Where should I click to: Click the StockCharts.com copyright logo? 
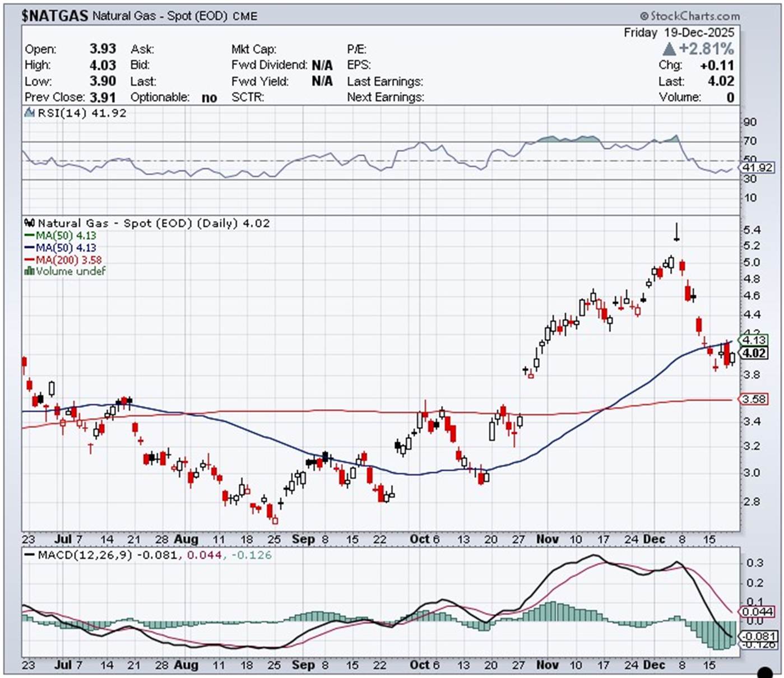[689, 16]
